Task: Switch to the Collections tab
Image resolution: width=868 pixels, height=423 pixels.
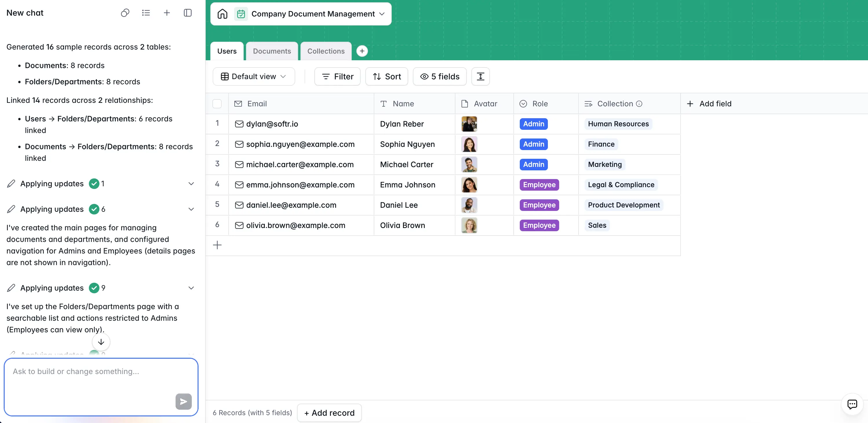Action: pos(326,51)
